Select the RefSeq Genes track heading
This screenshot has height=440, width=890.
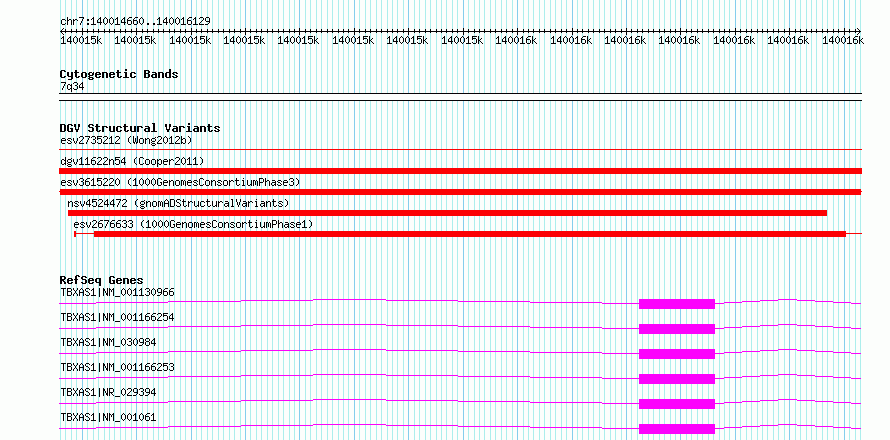pyautogui.click(x=102, y=280)
